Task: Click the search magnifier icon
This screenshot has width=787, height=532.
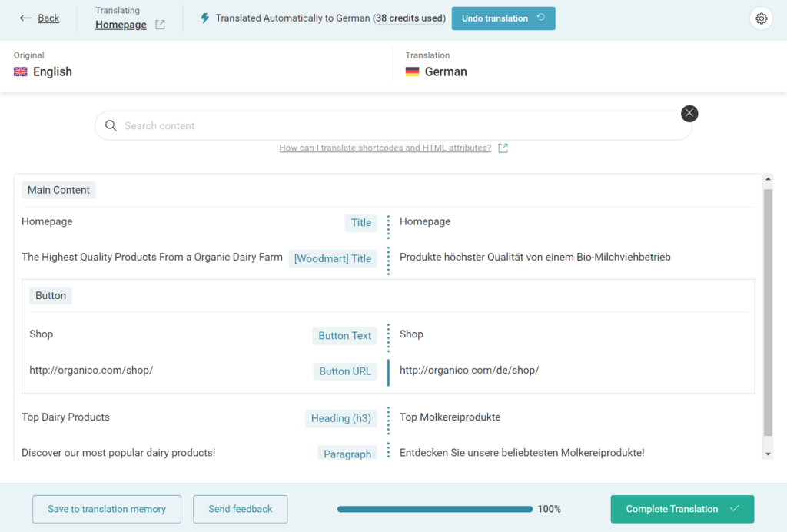Action: coord(111,125)
